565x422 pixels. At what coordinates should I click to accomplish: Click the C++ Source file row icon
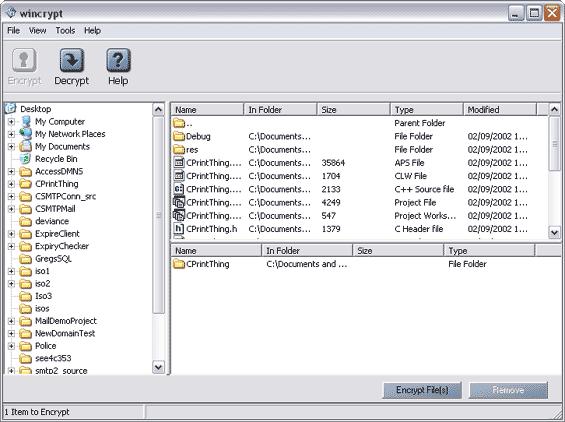pos(179,189)
